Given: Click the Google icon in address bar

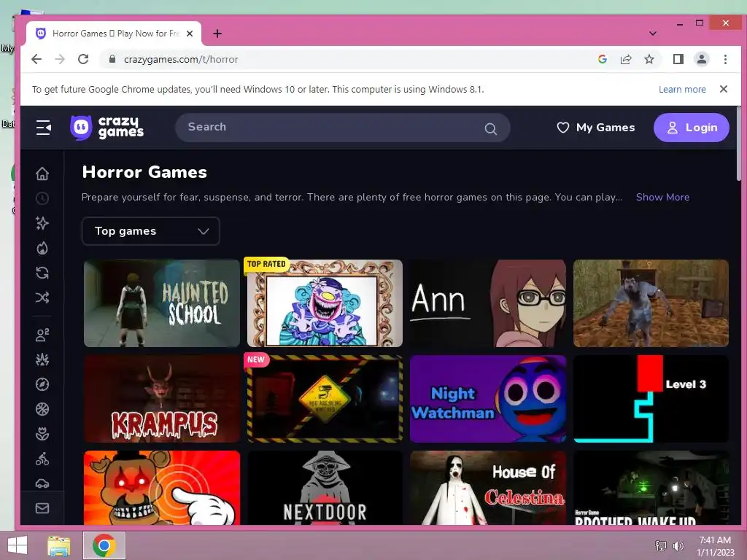Looking at the screenshot, I should tap(603, 59).
